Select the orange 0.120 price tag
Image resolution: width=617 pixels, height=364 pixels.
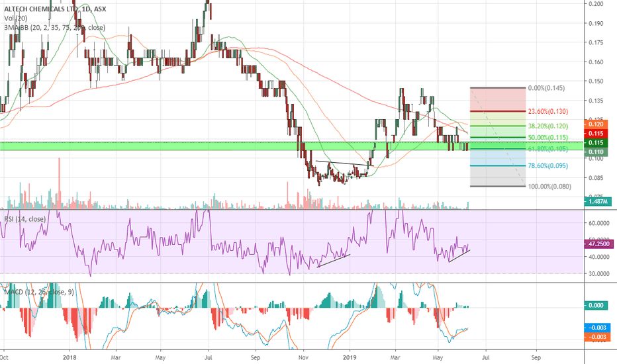(596, 124)
